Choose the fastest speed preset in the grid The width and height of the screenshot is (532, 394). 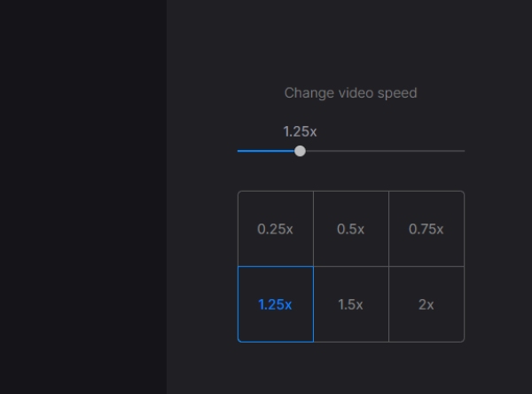[x=426, y=304]
